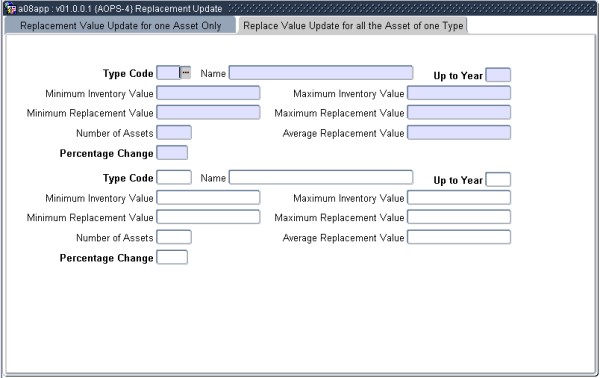Click the first record Name field

tap(321, 73)
